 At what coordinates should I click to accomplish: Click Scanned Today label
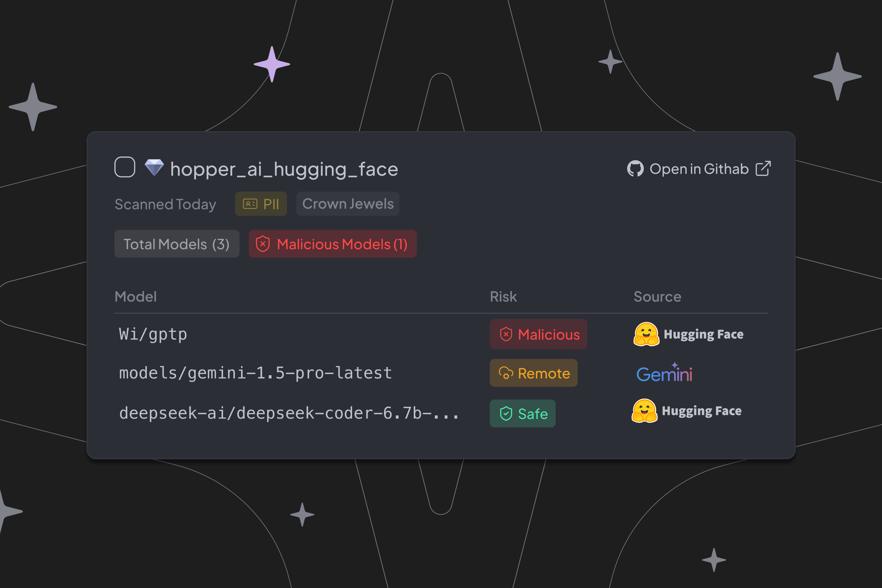(165, 204)
